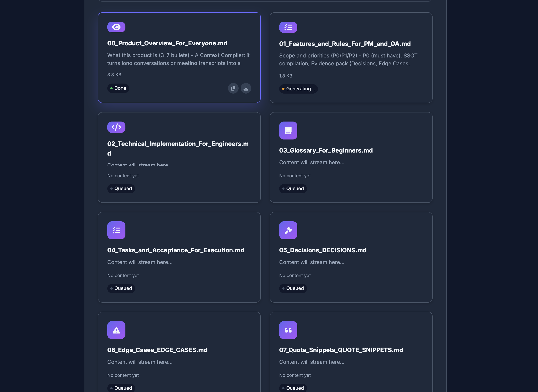538x392 pixels.
Task: Click Queued badge on Decisions card
Action: 293,288
